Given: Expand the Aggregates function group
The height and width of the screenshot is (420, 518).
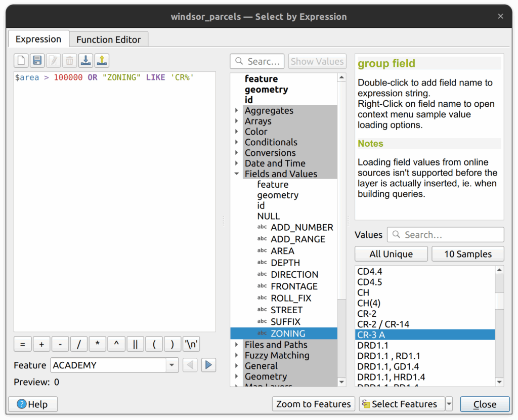Looking at the screenshot, I should (x=236, y=111).
